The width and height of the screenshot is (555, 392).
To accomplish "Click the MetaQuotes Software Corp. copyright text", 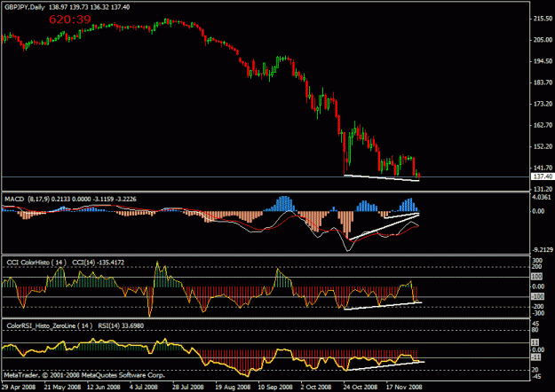I will [84, 375].
